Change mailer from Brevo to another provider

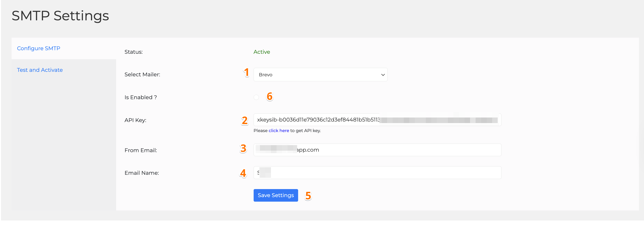click(320, 74)
